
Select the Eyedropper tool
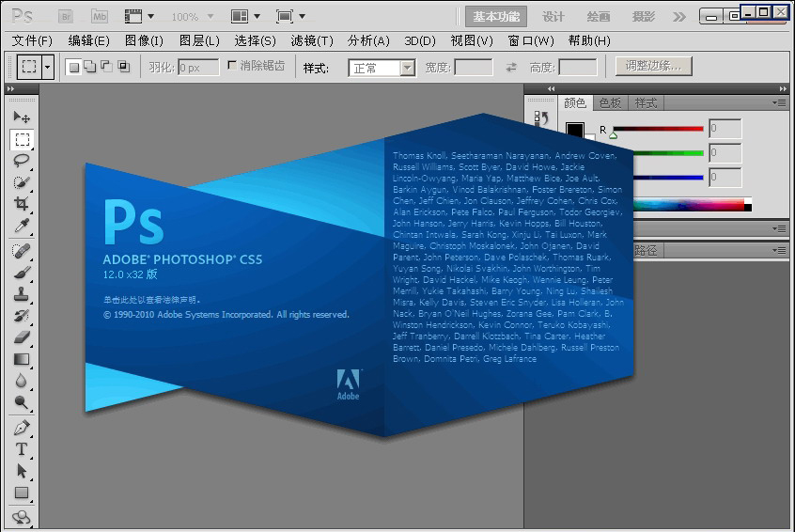[22, 226]
